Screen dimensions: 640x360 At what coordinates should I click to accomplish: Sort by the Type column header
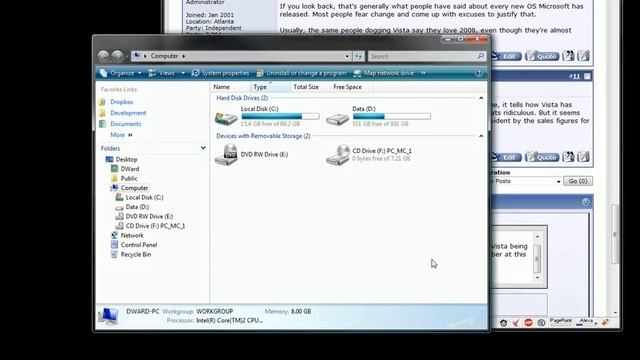click(270, 87)
